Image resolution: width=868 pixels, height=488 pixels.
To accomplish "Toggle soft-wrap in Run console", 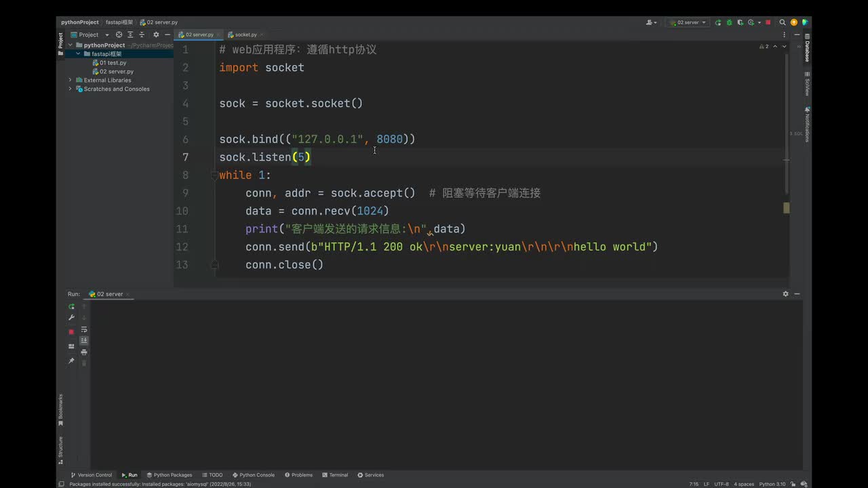I will [x=84, y=329].
